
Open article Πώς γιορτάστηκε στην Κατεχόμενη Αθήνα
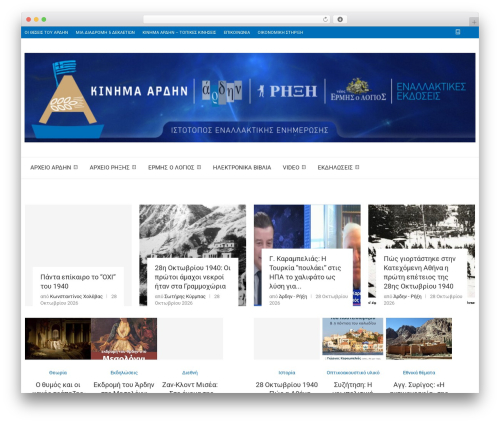(419, 272)
